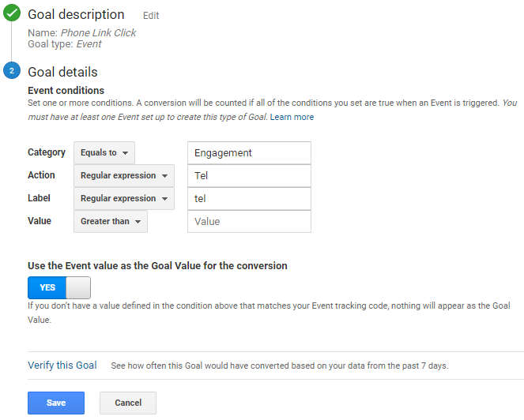
Task: Open the Category 'Equals to' dropdown
Action: click(104, 152)
